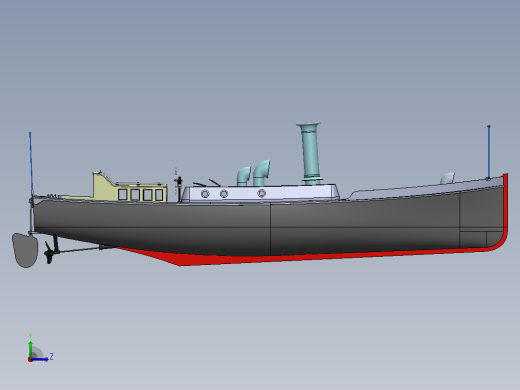Select the teal smokestack funnel on the boat
The height and width of the screenshot is (390, 520).
pos(310,154)
